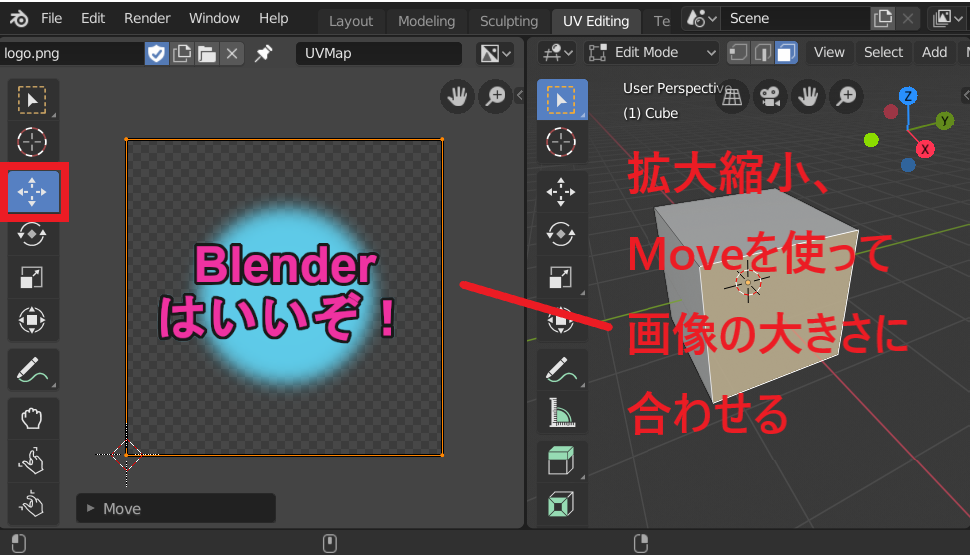This screenshot has width=970, height=555.
Task: Open the viewport Select menu
Action: 883,53
